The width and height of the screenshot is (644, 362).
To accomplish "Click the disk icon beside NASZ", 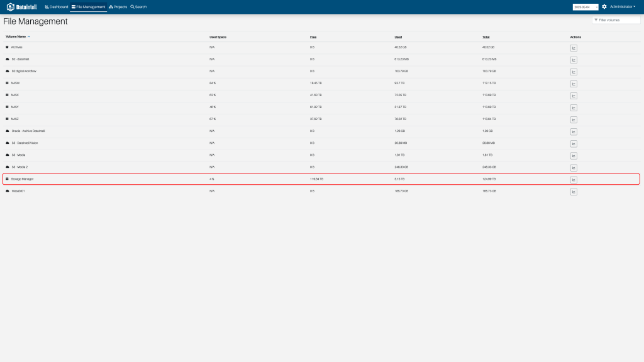I will click(x=7, y=119).
